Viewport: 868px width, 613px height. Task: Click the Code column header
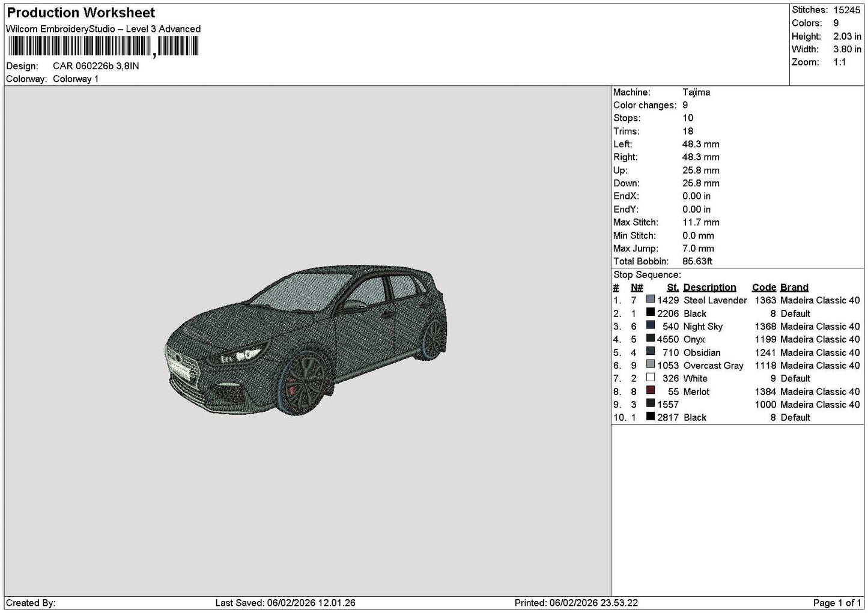[763, 288]
